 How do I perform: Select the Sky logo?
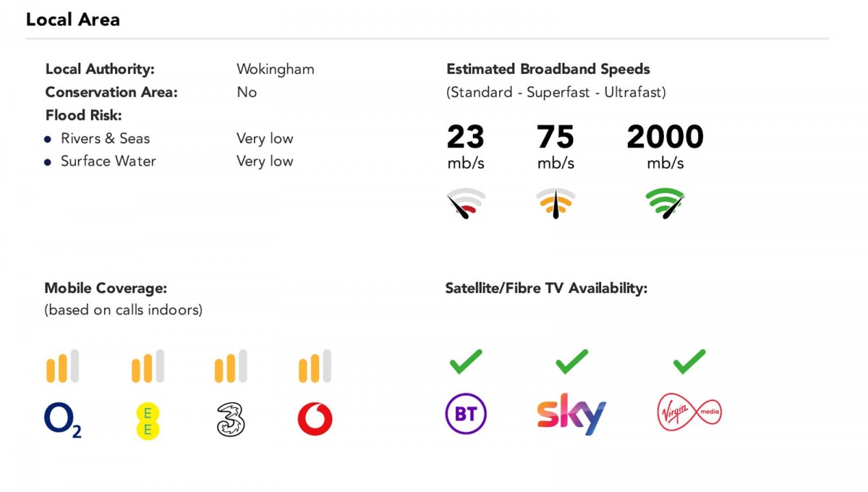point(571,415)
